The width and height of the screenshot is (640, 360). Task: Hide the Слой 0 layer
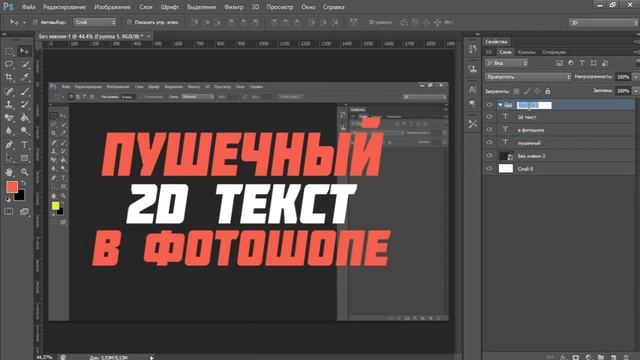[489, 168]
